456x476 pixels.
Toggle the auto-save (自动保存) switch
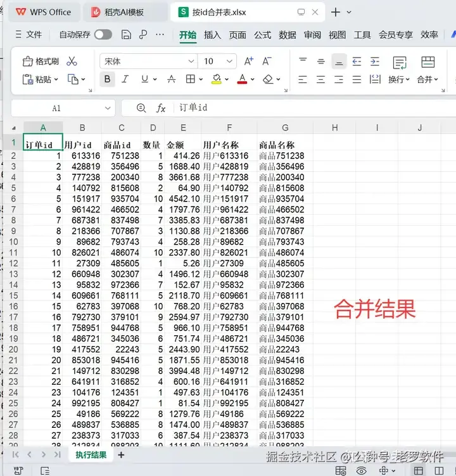click(103, 35)
